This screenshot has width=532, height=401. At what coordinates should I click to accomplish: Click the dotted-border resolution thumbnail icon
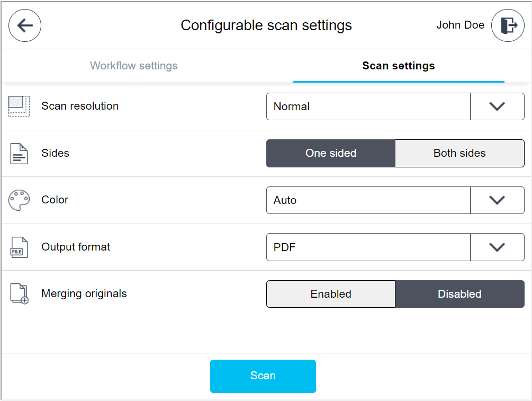pyautogui.click(x=19, y=106)
